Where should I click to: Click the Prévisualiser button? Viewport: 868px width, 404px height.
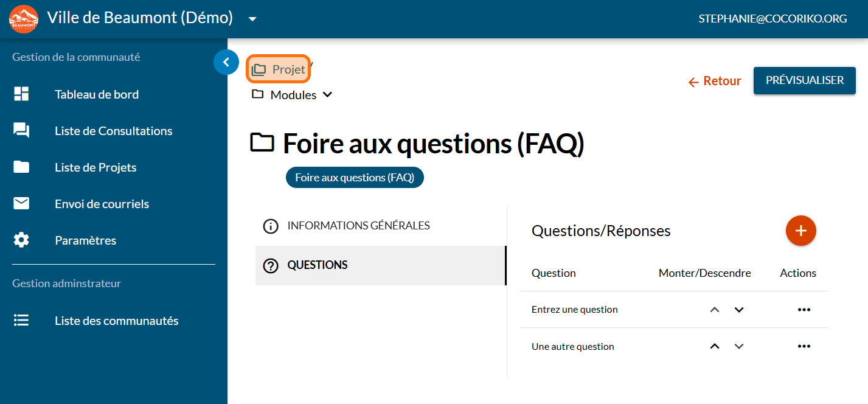(x=804, y=80)
